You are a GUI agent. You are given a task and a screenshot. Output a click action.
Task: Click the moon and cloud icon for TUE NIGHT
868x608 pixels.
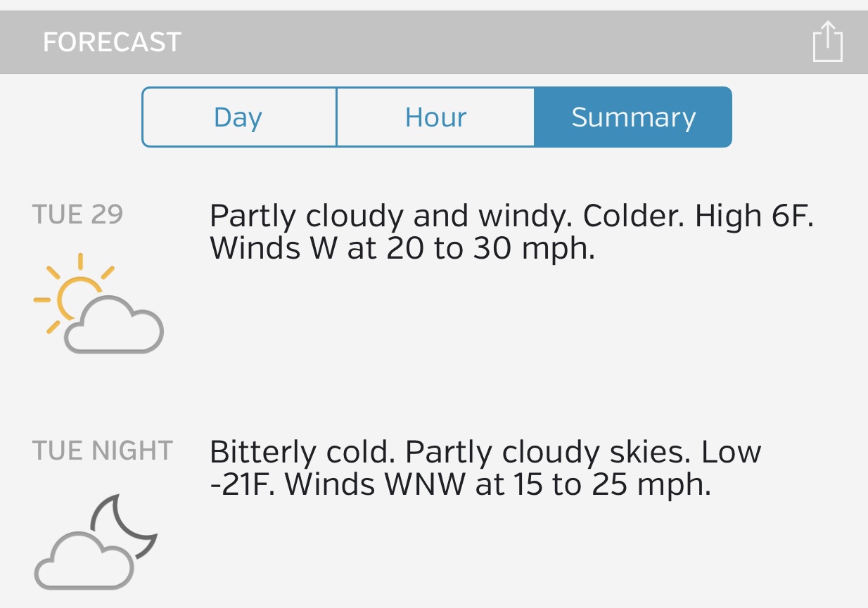click(96, 543)
